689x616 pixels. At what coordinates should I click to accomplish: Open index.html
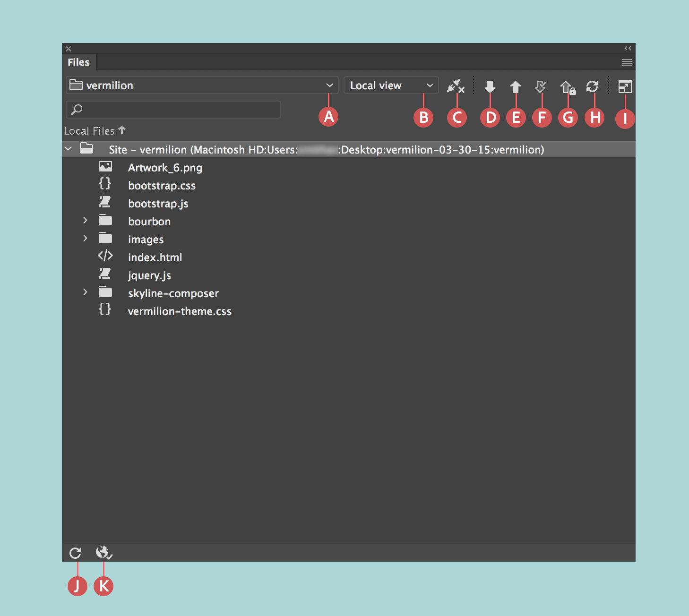(x=155, y=257)
